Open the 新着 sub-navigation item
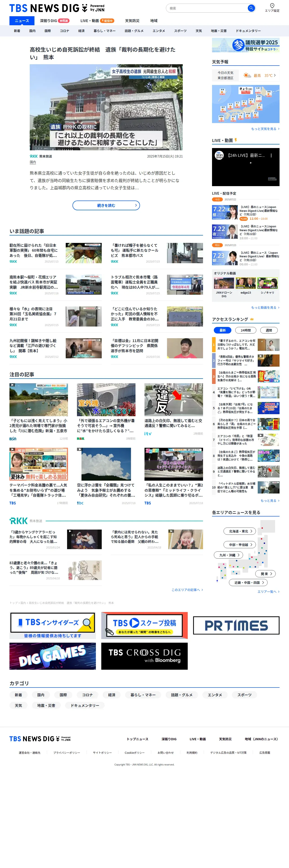The width and height of the screenshot is (289, 868). [x=17, y=31]
